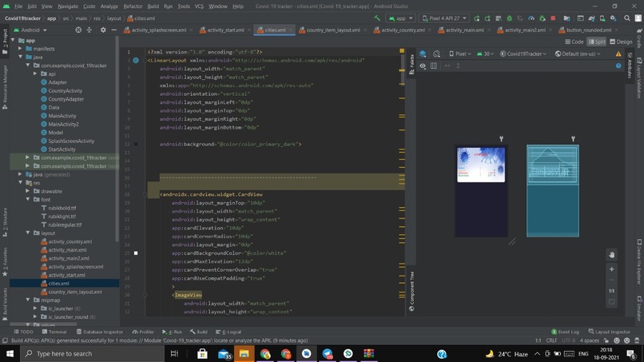Click the 1:1 zoom to 100% button
The width and height of the screenshot is (644, 362).
click(x=611, y=291)
